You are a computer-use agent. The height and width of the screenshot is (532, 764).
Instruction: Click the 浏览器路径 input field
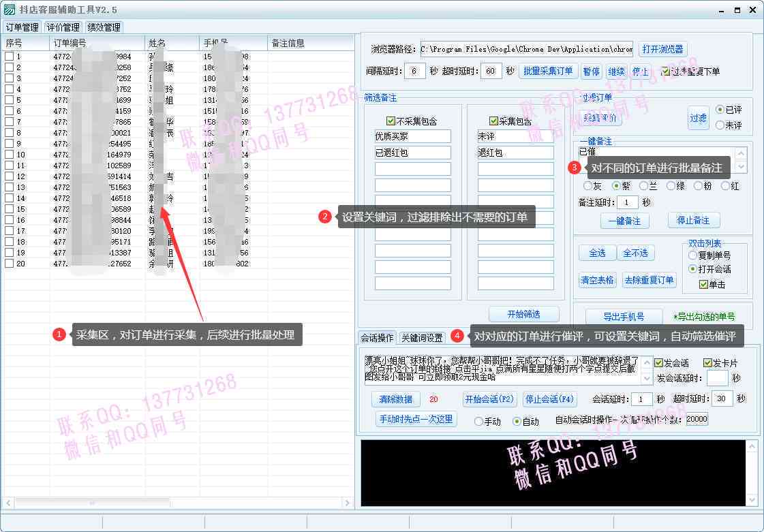527,49
